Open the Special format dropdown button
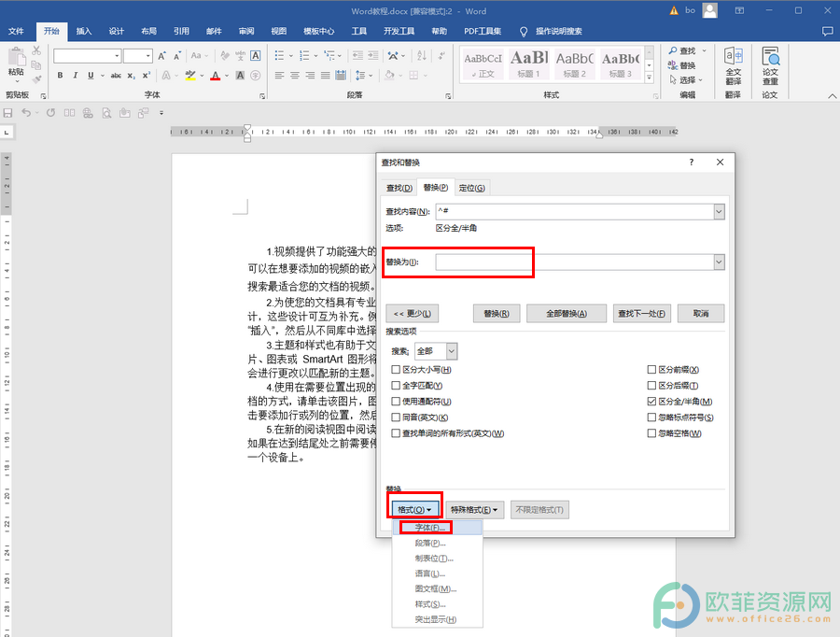The height and width of the screenshot is (637, 840). coord(474,509)
